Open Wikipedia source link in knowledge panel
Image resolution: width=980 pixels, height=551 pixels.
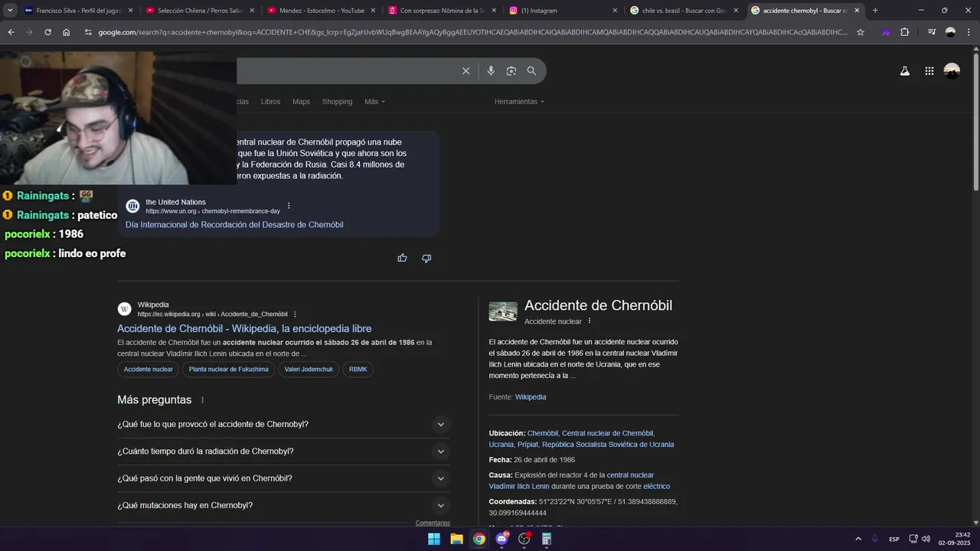[x=531, y=397]
